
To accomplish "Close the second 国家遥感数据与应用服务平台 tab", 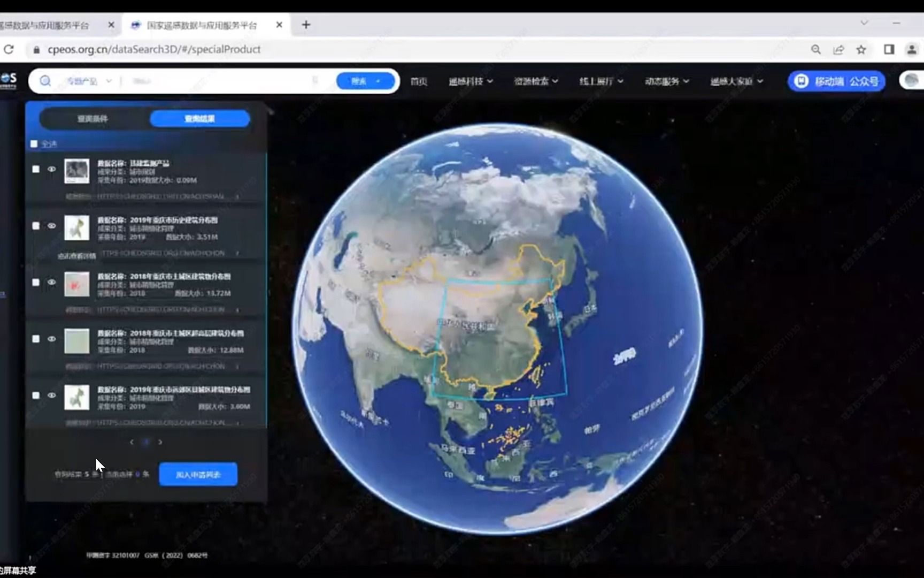I will click(279, 25).
